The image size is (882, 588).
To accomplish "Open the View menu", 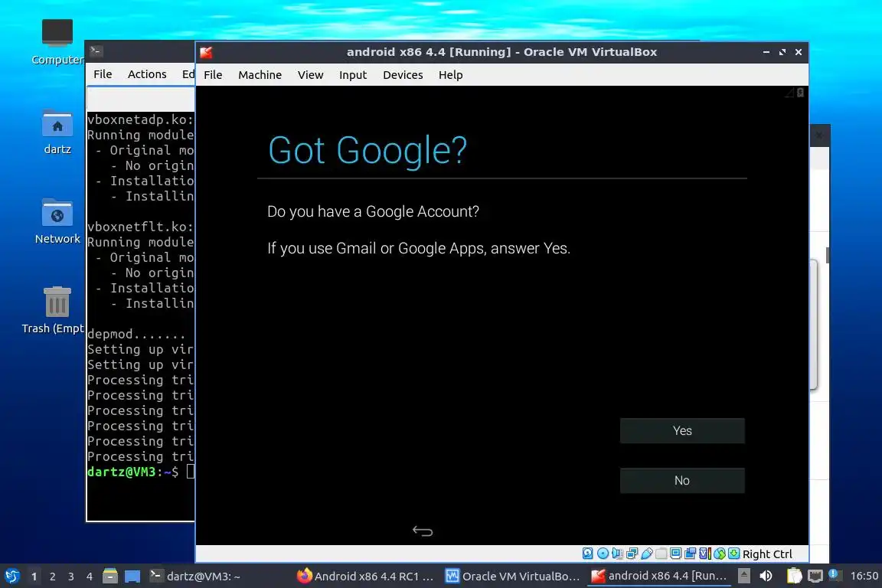I will (x=311, y=75).
